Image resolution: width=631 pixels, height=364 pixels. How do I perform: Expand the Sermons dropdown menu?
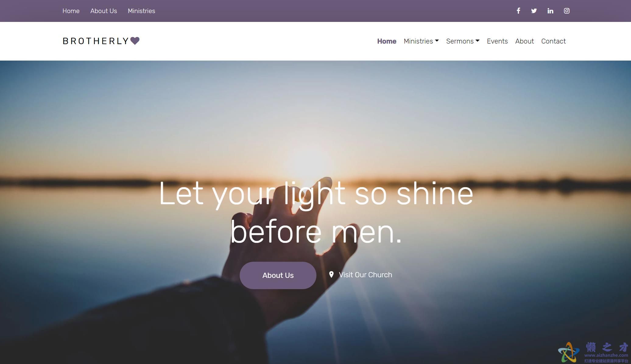463,41
